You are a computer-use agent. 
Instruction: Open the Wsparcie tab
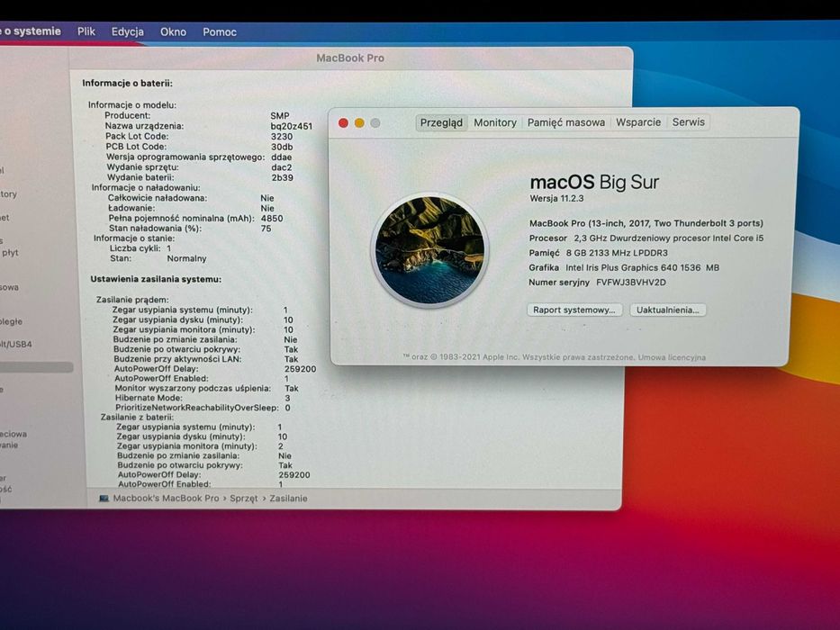[638, 122]
